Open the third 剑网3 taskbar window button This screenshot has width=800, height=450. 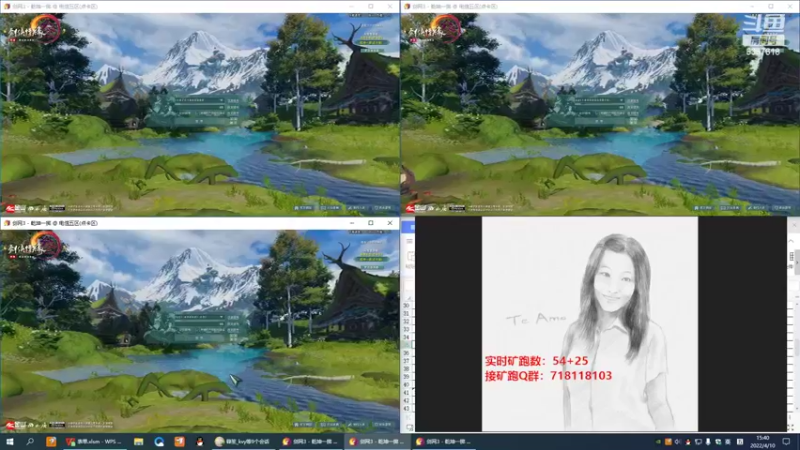[444, 442]
